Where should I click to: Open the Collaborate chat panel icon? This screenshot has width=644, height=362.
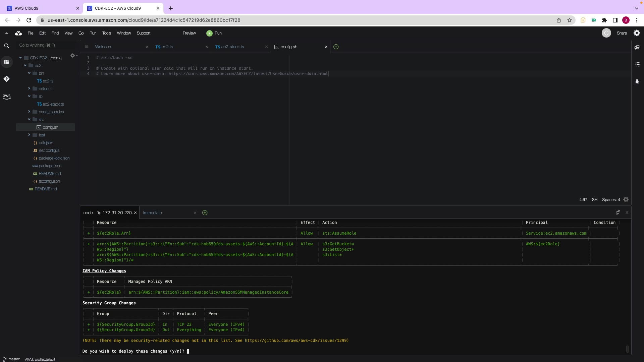click(637, 47)
